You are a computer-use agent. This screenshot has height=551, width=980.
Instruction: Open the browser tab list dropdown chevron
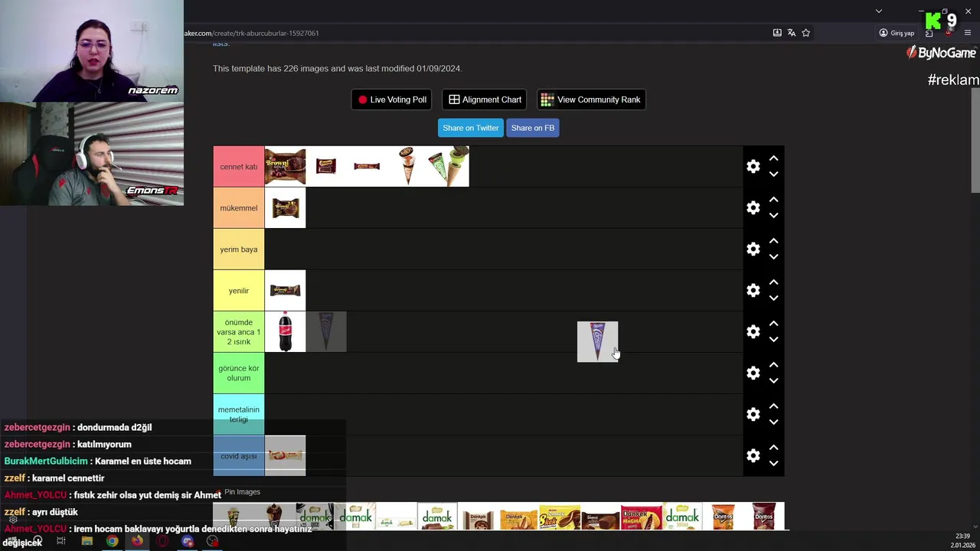tap(879, 11)
